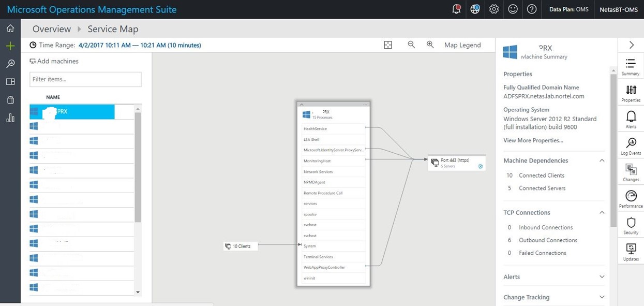Select the MonitoringHost process
The height and width of the screenshot is (306, 644).
coord(333,161)
